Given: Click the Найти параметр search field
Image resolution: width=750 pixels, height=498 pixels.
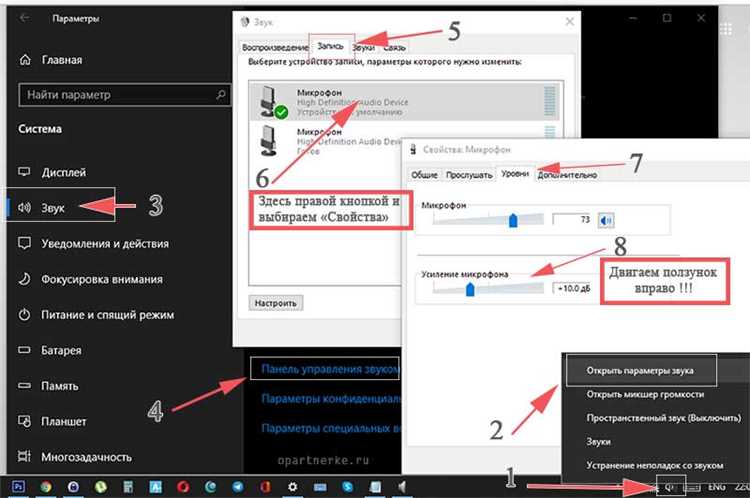Looking at the screenshot, I should [124, 95].
